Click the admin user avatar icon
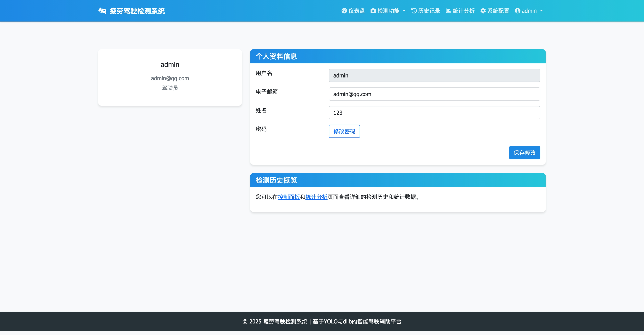The height and width of the screenshot is (335, 644). point(518,11)
